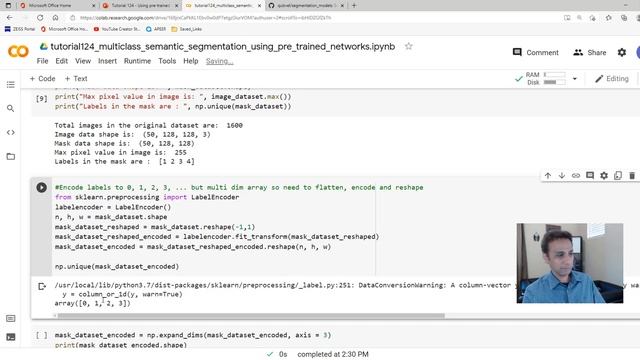Click the horizontal output scrollbar
640x360 pixels.
click(251, 316)
